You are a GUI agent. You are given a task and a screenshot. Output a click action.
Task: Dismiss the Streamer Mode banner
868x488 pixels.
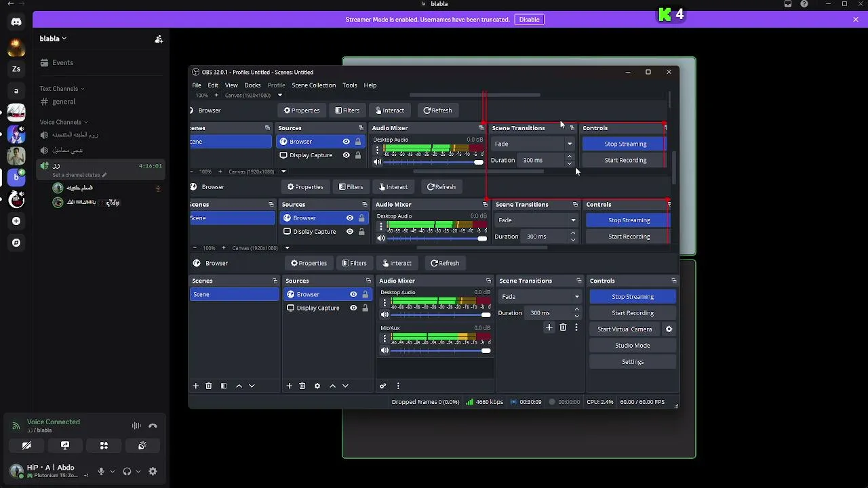[x=856, y=20]
